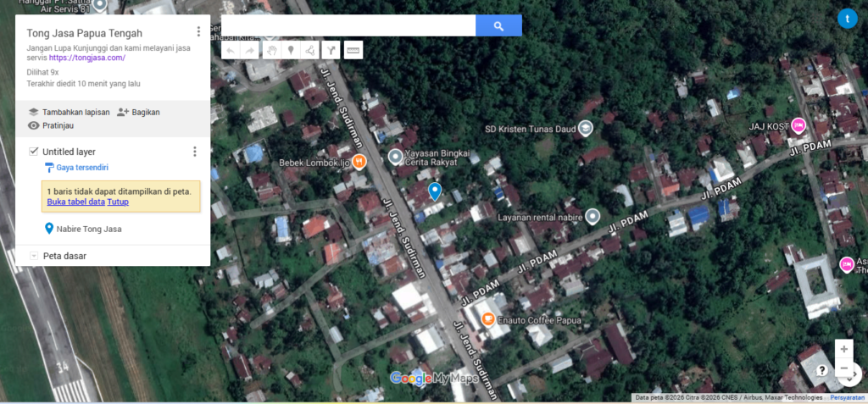Open Gaya tersendiri style options
868x404 pixels.
pyautogui.click(x=76, y=167)
